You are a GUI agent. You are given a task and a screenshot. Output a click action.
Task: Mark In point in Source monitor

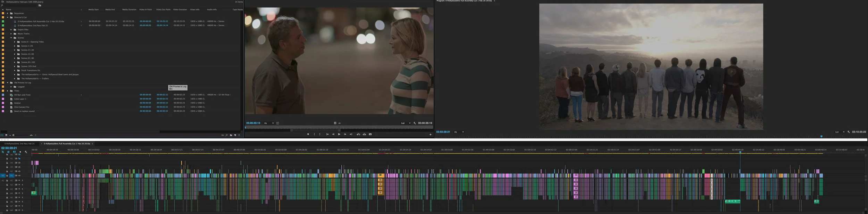tap(315, 134)
